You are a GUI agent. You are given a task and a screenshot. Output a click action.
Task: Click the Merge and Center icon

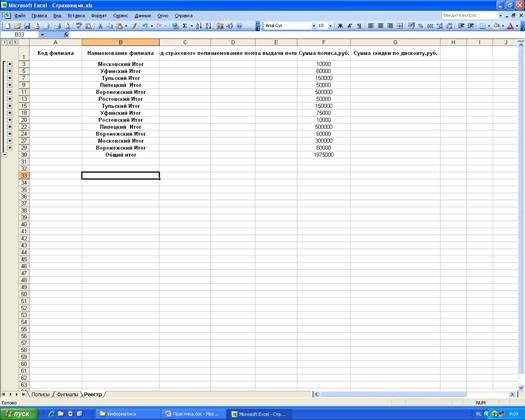coord(400,26)
